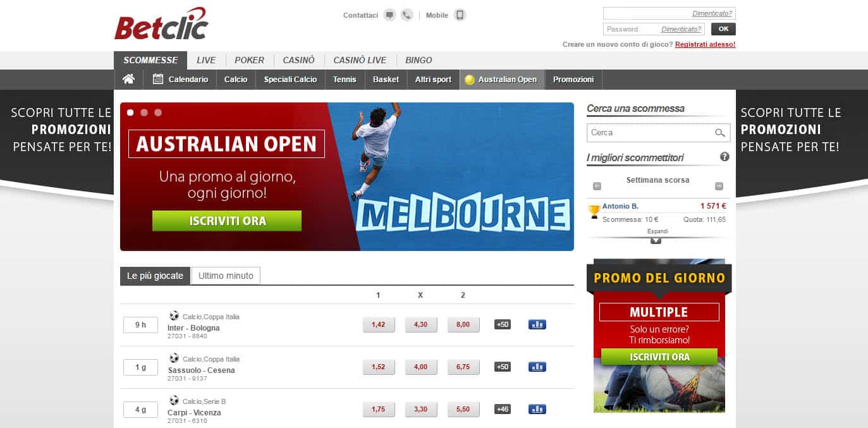Click ISCRIVITI ORA on Australian Open banner
Image resolution: width=868 pixels, height=428 pixels.
pyautogui.click(x=227, y=221)
